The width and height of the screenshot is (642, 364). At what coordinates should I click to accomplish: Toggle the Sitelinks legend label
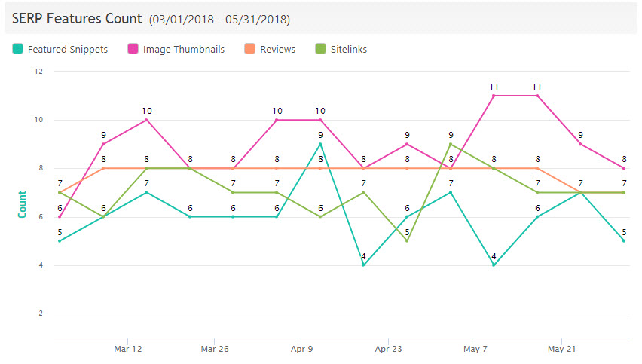(x=348, y=50)
